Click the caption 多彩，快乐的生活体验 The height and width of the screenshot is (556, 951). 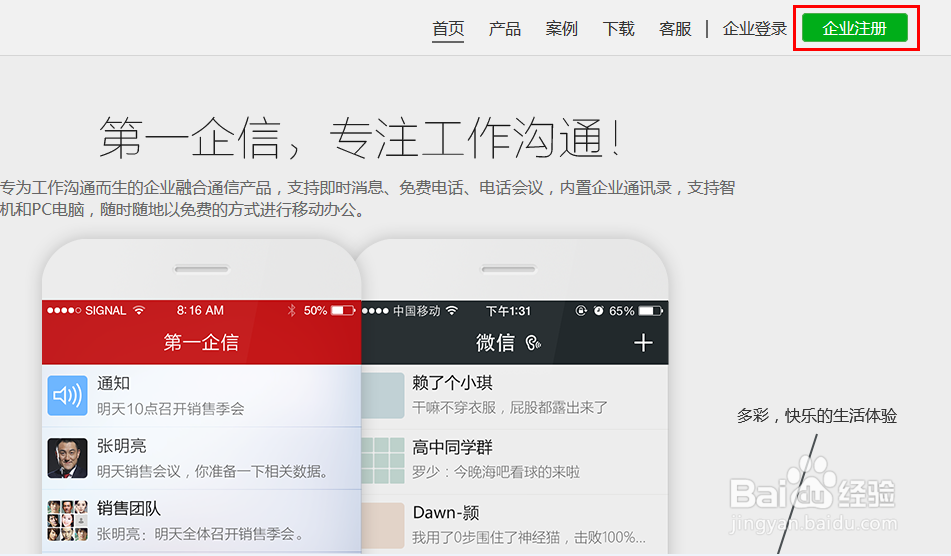tap(817, 416)
